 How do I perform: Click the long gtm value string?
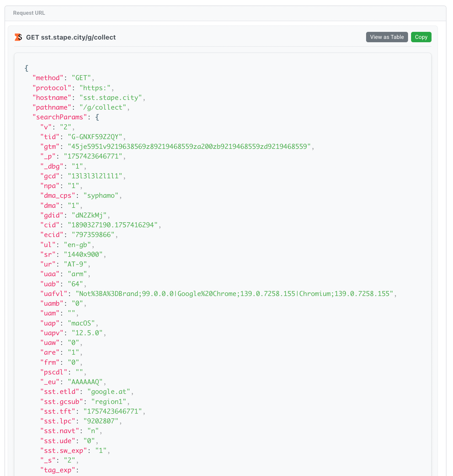tap(189, 146)
